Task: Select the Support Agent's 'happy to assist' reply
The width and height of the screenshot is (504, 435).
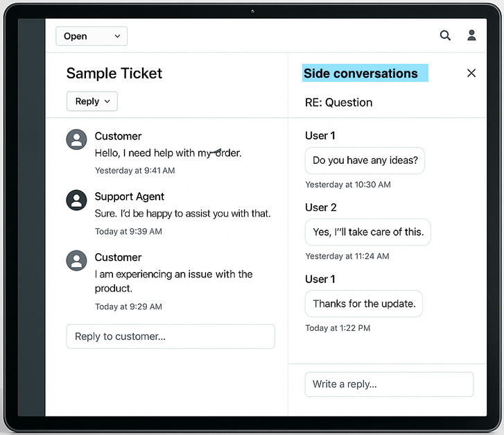Action: click(x=182, y=213)
